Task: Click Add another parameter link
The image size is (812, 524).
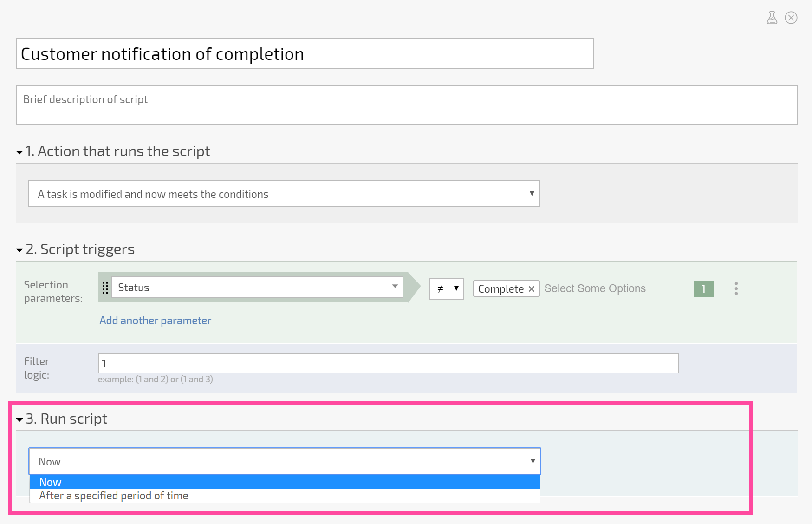Action: tap(155, 321)
